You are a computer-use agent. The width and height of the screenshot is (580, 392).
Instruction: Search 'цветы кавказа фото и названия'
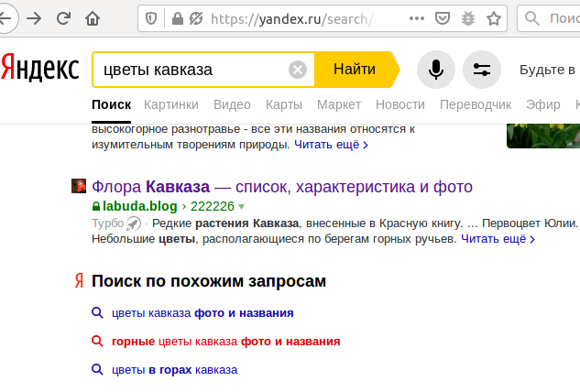click(x=202, y=313)
